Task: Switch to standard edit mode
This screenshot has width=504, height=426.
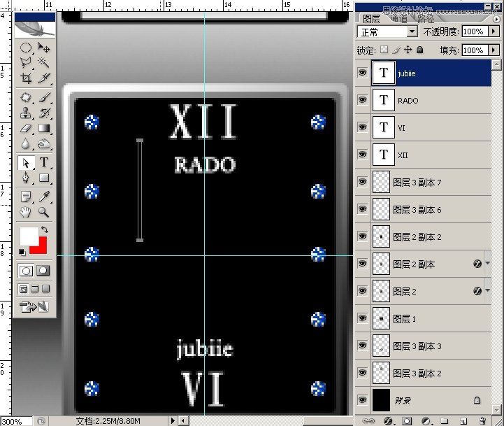Action: [x=26, y=271]
